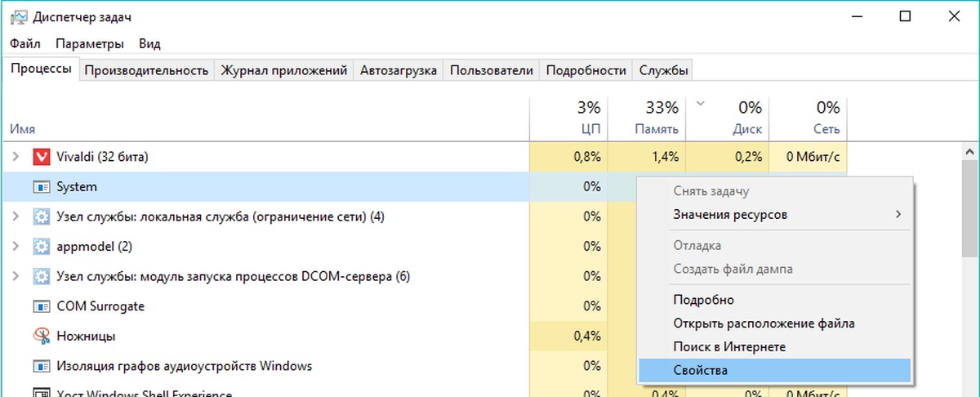
Task: Click the Task Manager title bar icon
Action: coord(19,16)
